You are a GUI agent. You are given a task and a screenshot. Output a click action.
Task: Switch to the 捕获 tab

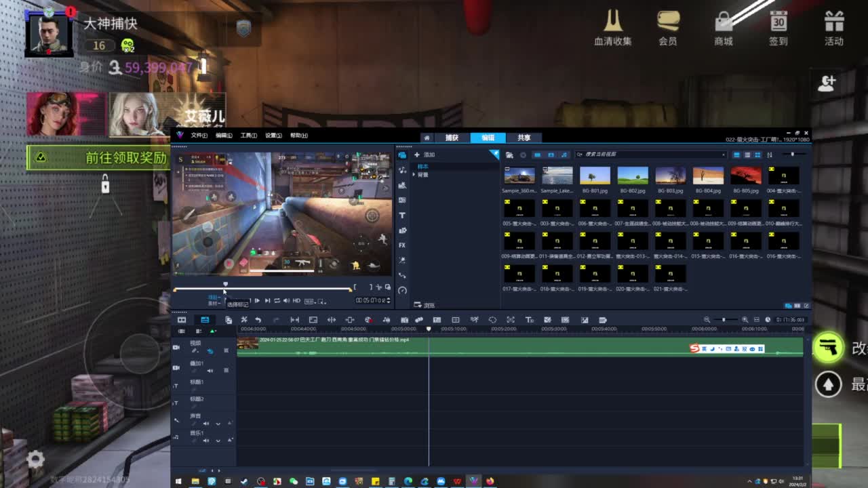coord(452,138)
